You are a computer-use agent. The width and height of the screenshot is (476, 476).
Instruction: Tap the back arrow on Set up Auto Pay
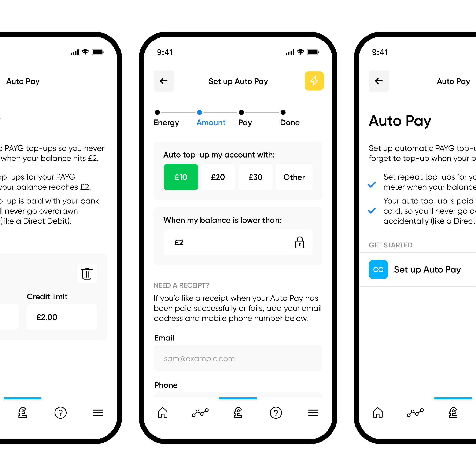pos(164,81)
